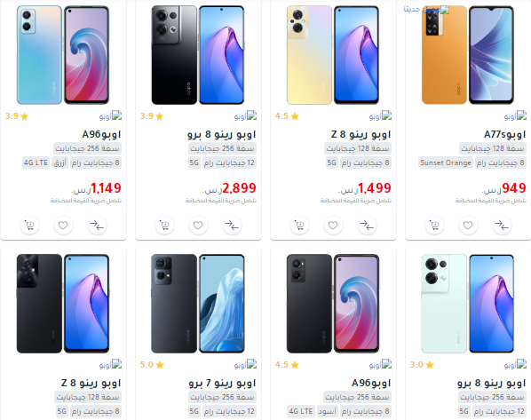Favorite the gold Reno 8 Z phone
Image resolution: width=531 pixels, height=420 pixels.
[333, 226]
